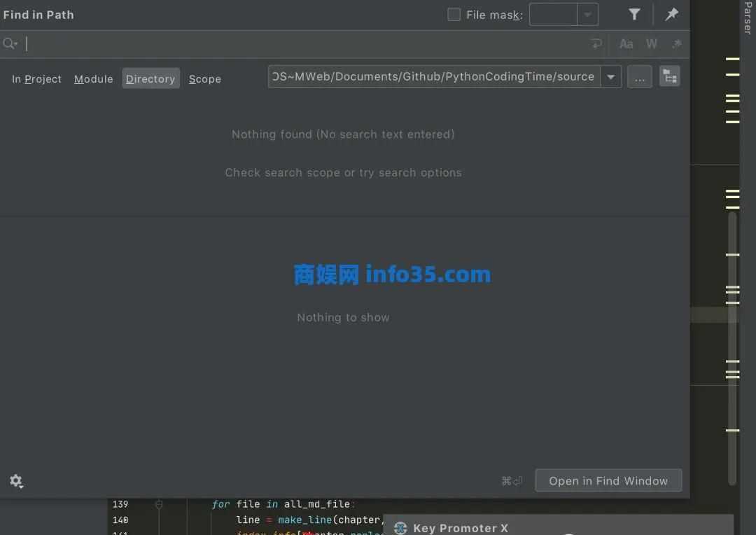This screenshot has height=535, width=756.
Task: Click the Key Promoter X notification icon
Action: pyautogui.click(x=400, y=528)
